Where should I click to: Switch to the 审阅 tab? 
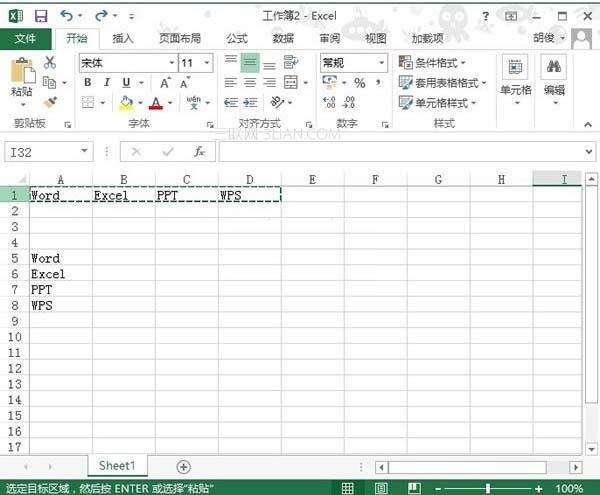click(329, 39)
